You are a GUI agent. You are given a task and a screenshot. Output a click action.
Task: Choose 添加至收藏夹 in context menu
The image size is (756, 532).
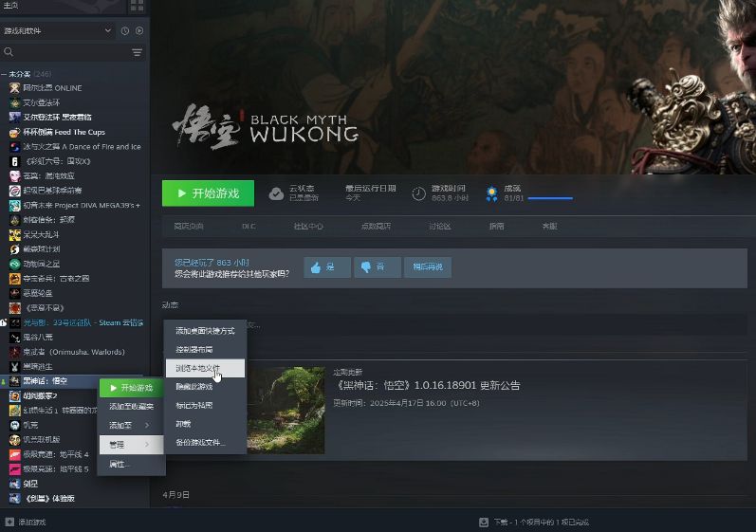(x=131, y=407)
